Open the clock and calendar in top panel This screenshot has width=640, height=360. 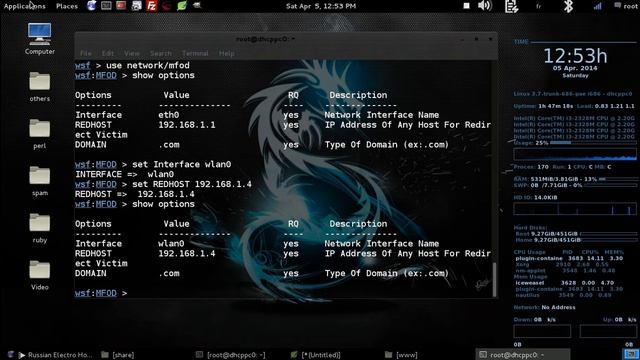(x=321, y=6)
